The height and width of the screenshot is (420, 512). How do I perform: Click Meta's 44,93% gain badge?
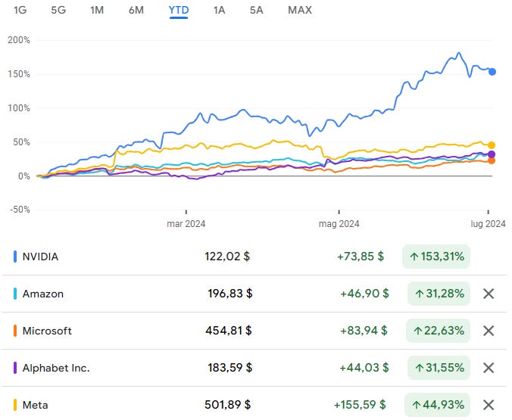click(437, 405)
